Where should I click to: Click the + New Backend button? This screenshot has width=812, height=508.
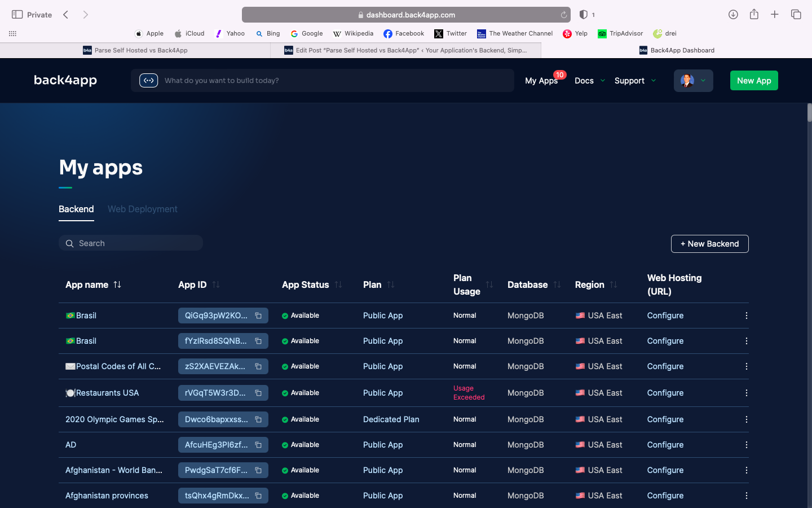click(x=709, y=244)
